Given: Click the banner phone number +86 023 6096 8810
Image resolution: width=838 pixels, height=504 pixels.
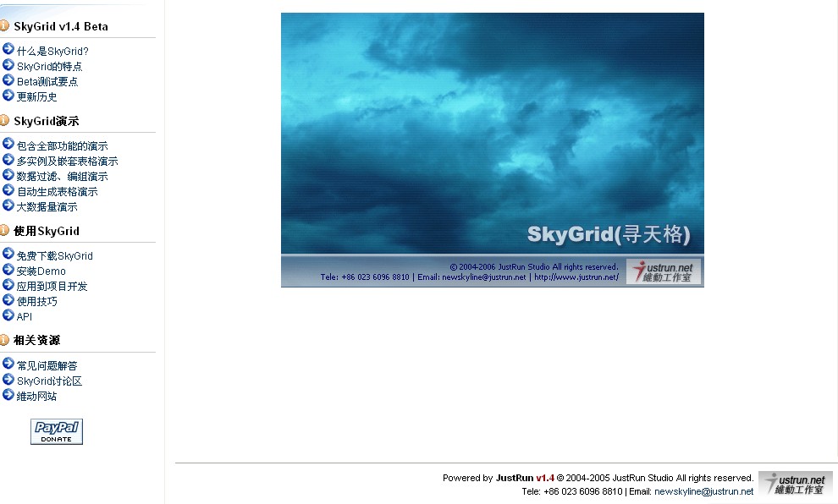Looking at the screenshot, I should (x=375, y=277).
